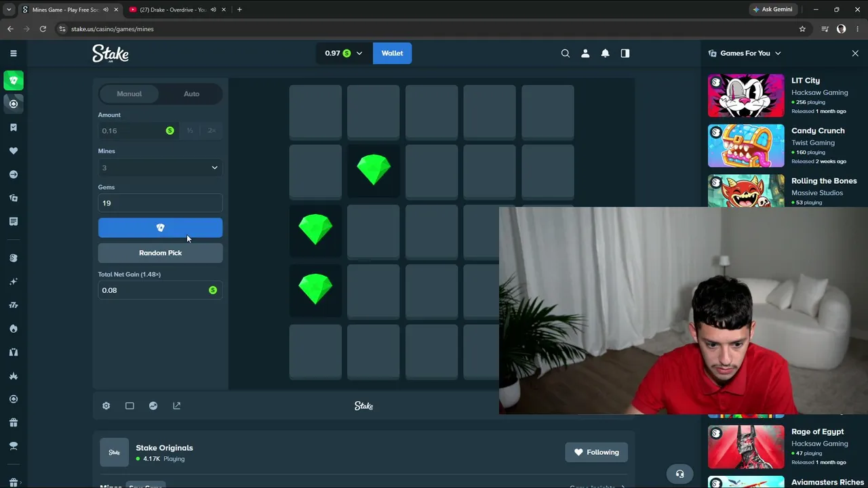View site information icon in address bar
868x488 pixels.
point(62,29)
